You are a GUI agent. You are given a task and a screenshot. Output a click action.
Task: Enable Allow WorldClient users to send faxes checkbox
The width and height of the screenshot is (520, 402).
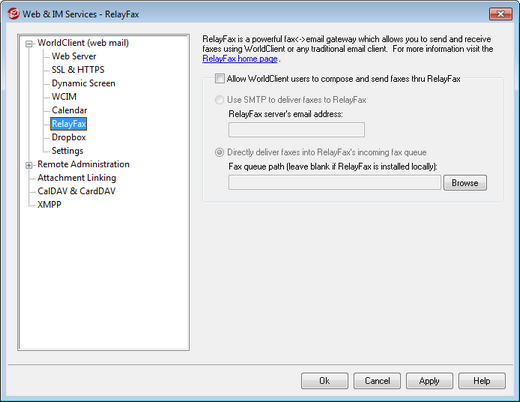click(x=220, y=79)
